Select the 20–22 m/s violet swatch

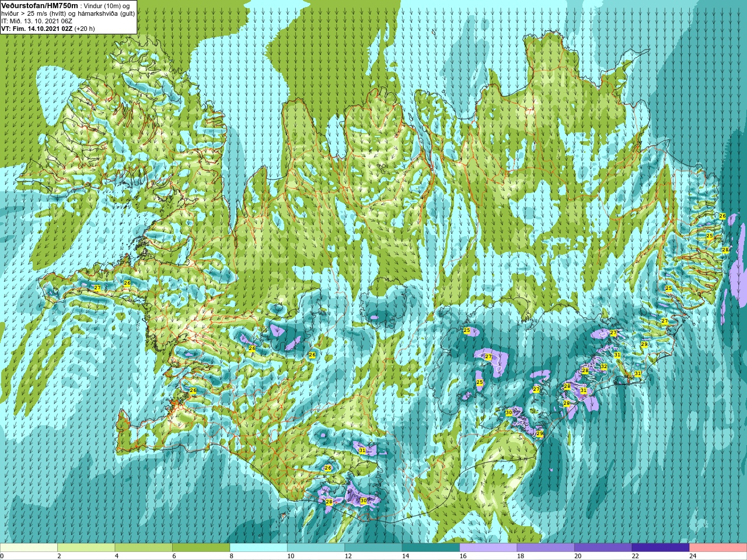[603, 548]
